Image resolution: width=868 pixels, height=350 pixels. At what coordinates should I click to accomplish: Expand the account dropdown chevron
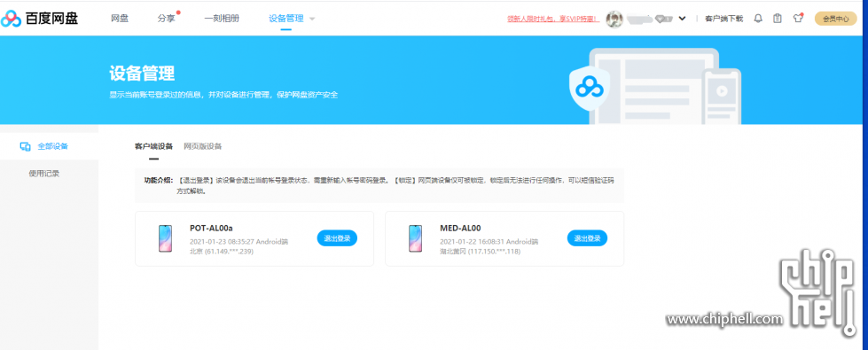click(682, 19)
